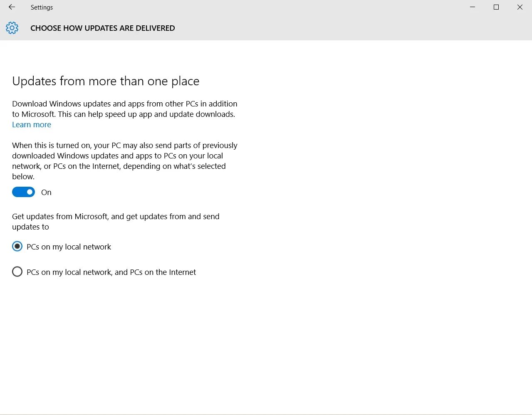Click the 'and PCs on the Internet' label text
The height and width of the screenshot is (415, 532).
tap(155, 272)
